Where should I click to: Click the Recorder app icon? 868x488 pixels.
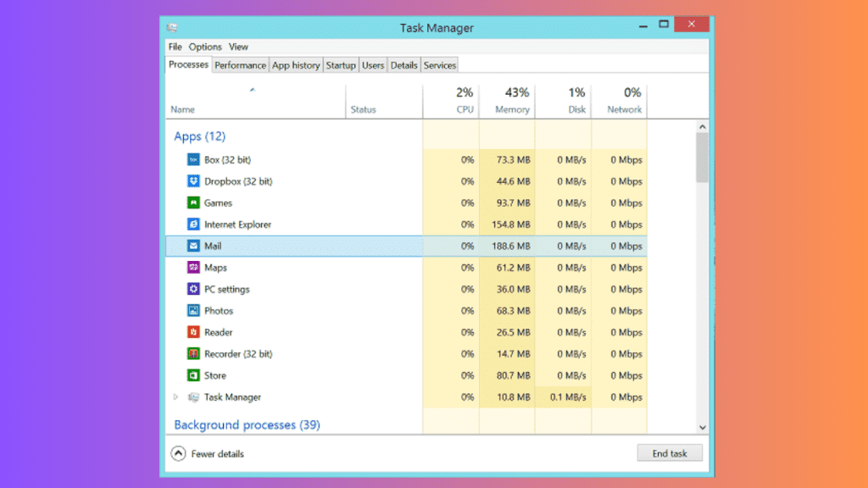click(193, 354)
